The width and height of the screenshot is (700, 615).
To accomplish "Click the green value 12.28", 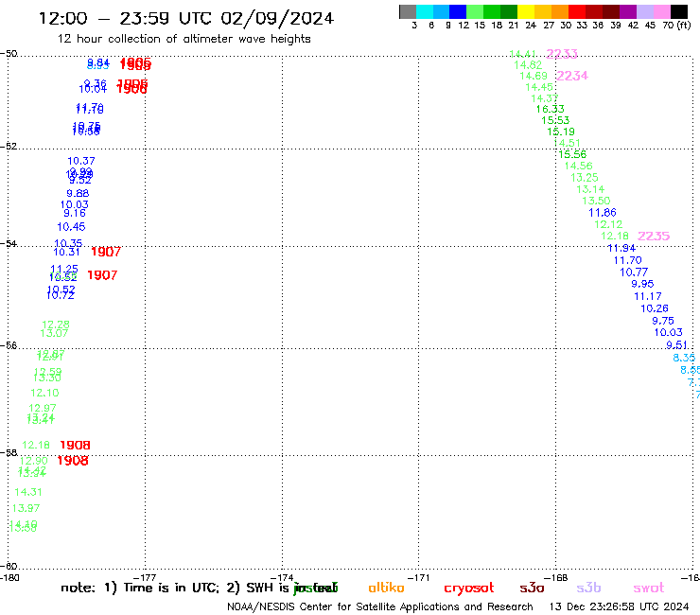I will pos(56,325).
